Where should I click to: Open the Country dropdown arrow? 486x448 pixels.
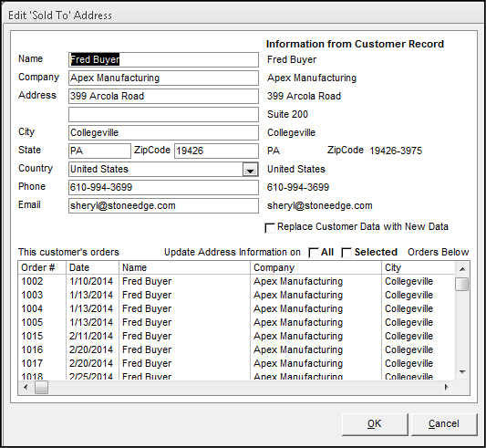point(250,170)
